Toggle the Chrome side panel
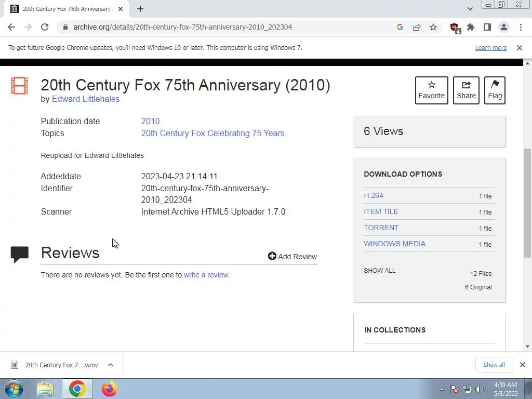532x399 pixels. click(x=487, y=27)
